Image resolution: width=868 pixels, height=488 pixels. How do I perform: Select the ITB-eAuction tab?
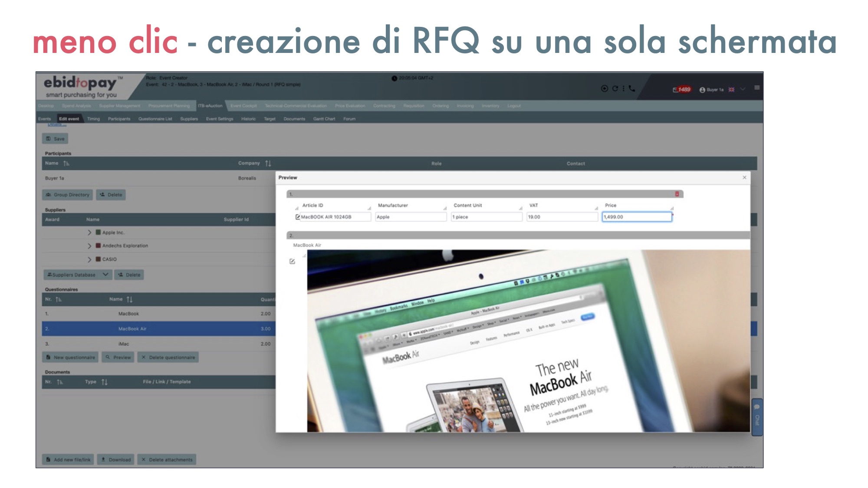210,106
